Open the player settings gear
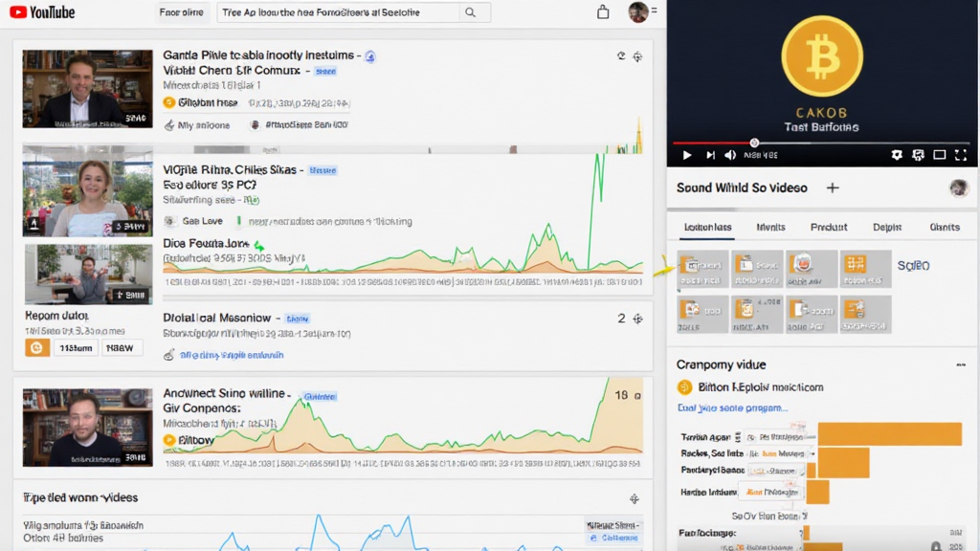This screenshot has height=551, width=980. click(x=897, y=155)
